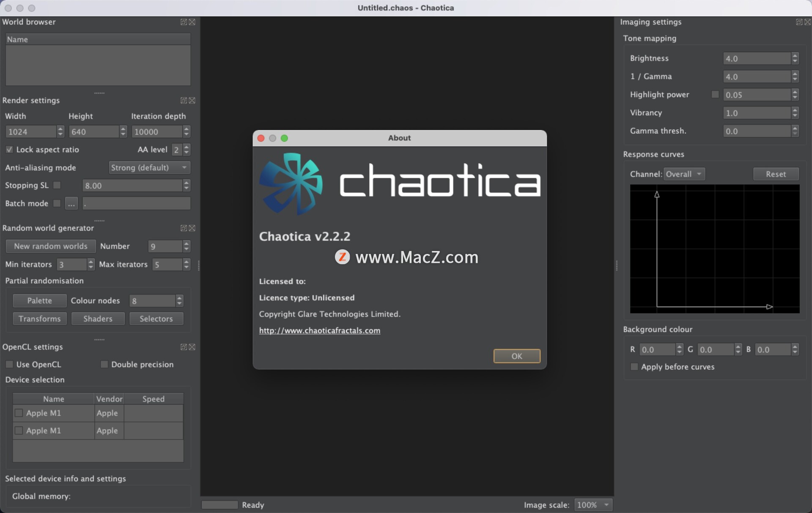Click the Palette randomise button
The image size is (812, 513).
click(39, 300)
